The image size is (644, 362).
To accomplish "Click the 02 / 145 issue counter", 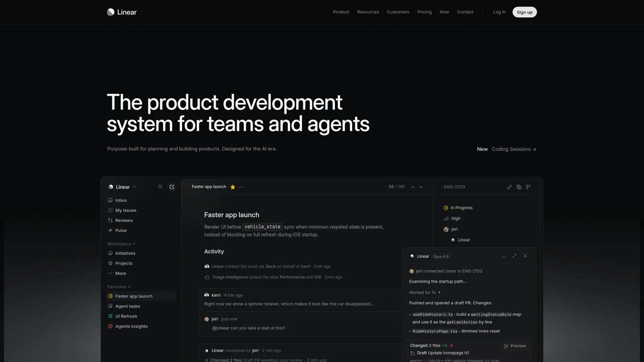I will click(397, 187).
